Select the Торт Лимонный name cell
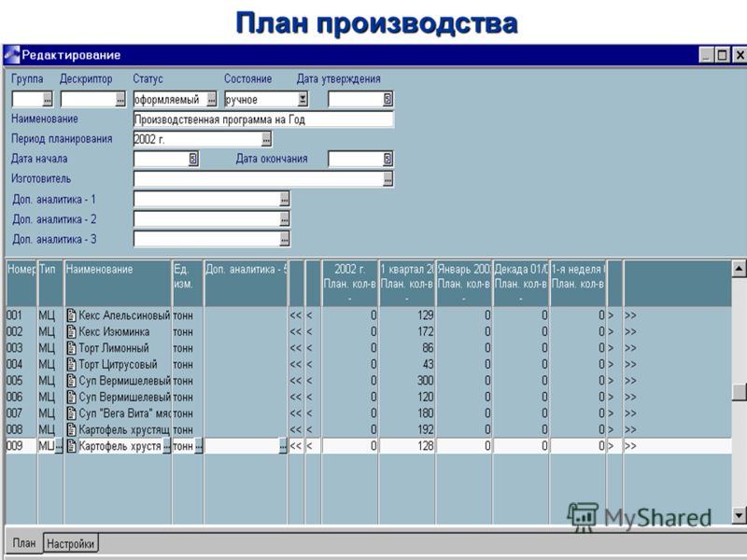Viewport: 747px width, 560px height. tap(118, 348)
